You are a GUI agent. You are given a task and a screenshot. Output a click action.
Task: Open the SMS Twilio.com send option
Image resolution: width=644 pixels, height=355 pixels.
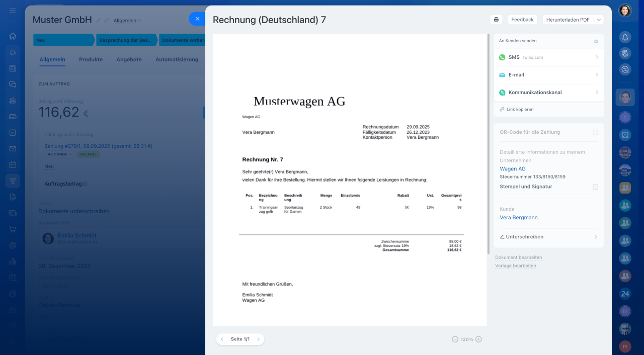[x=548, y=57]
